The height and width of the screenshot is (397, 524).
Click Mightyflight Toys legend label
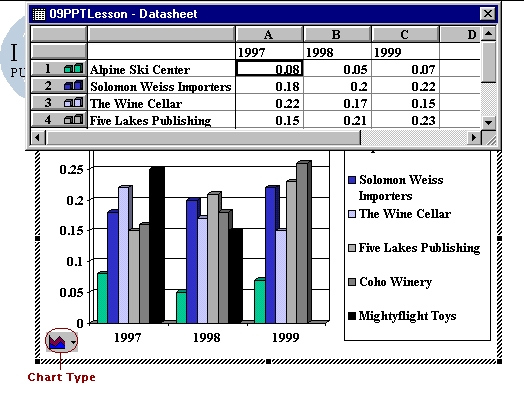407,316
